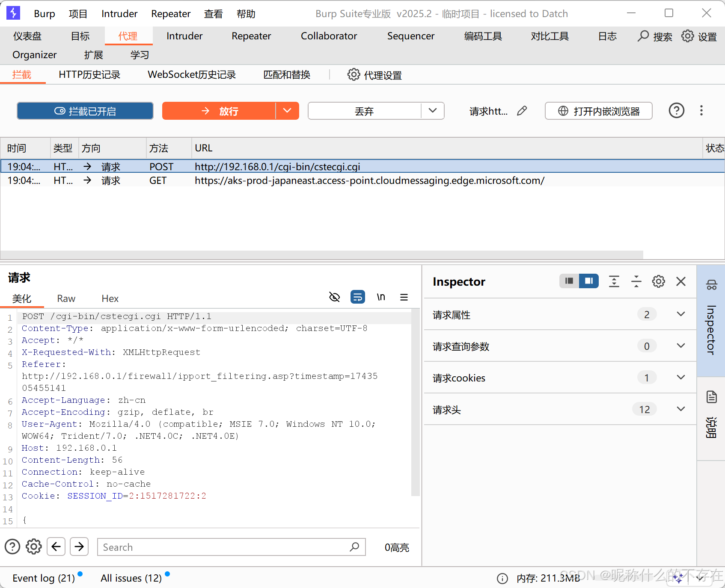The height and width of the screenshot is (588, 725).
Task: Switch to the Collaborator tab
Action: (329, 36)
